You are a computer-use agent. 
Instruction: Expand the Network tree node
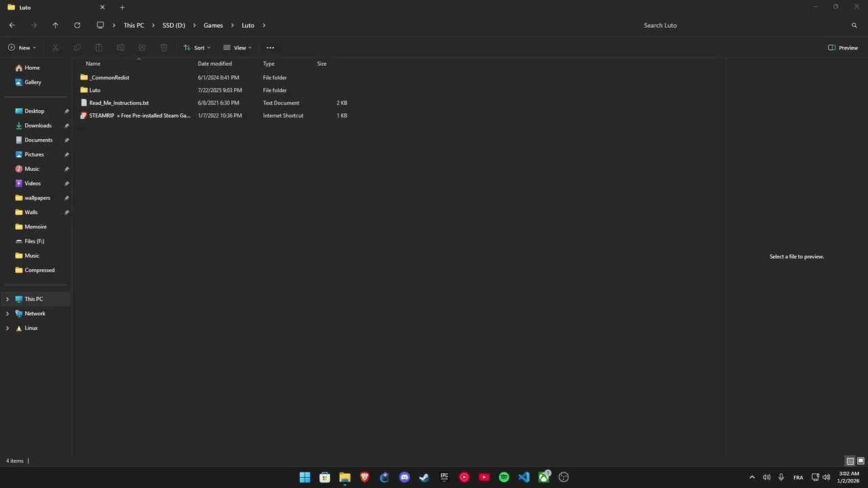[7, 313]
